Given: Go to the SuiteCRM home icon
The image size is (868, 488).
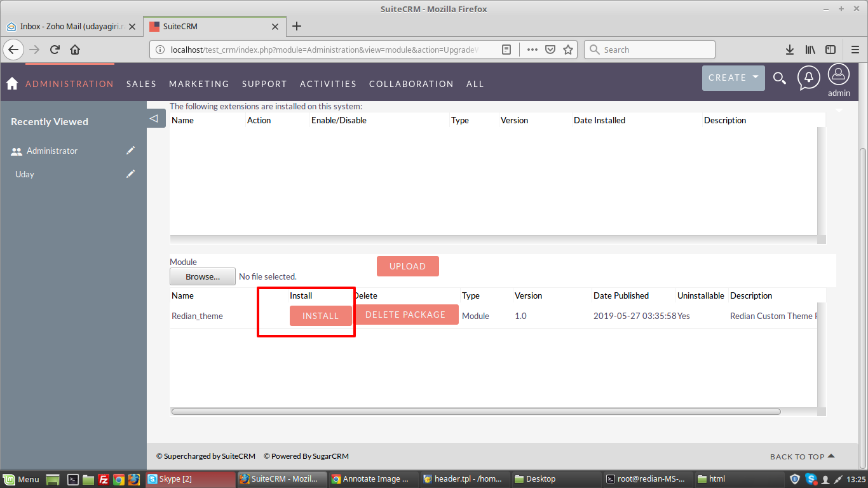Looking at the screenshot, I should click(11, 84).
